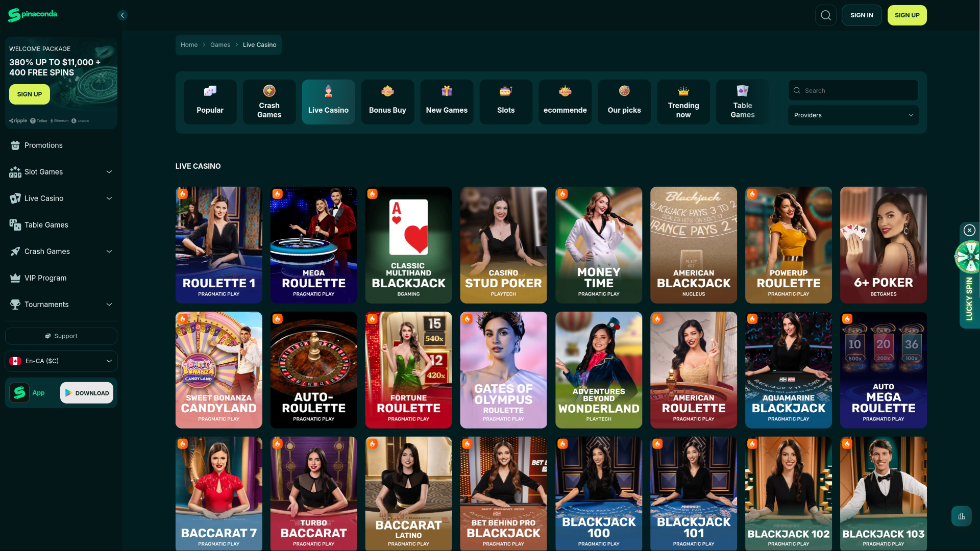Open the Providers dropdown

point(853,115)
